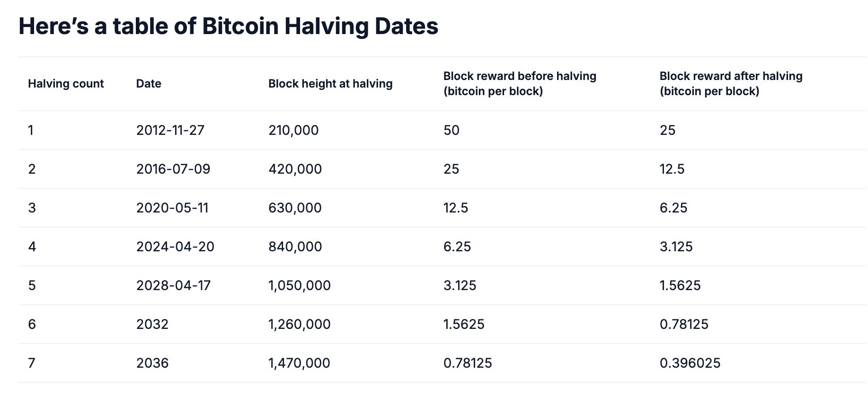
Task: Click the 2028-04-17 date cell
Action: click(x=173, y=285)
